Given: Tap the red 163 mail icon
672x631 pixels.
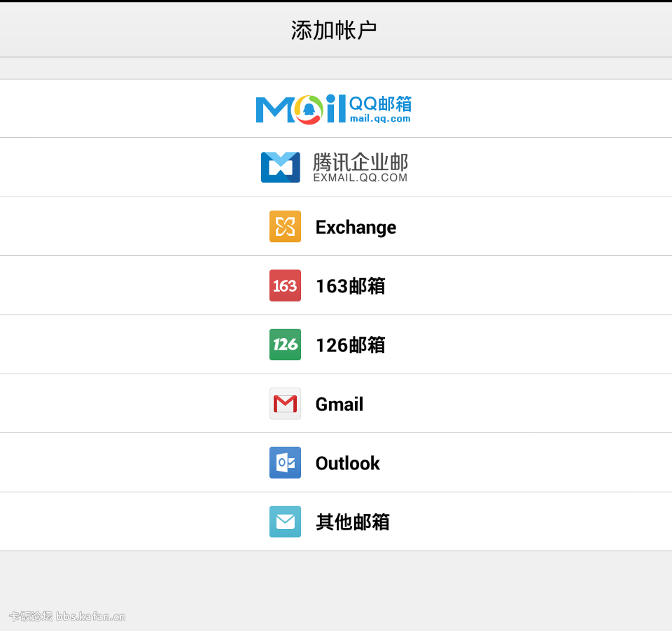Looking at the screenshot, I should (x=285, y=285).
